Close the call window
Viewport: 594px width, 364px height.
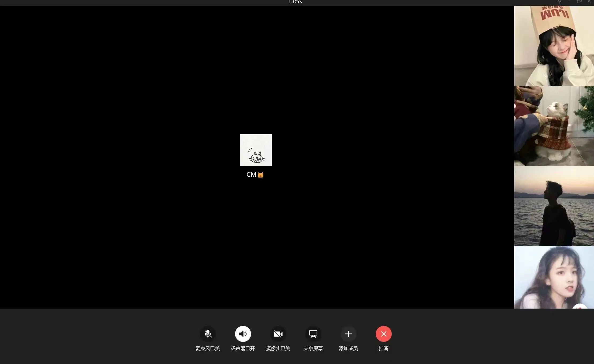(x=589, y=2)
